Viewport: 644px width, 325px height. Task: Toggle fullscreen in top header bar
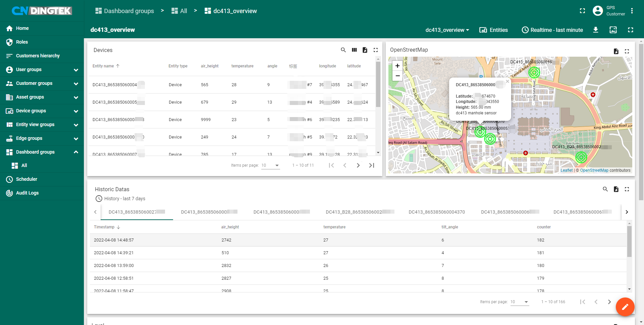click(x=582, y=11)
